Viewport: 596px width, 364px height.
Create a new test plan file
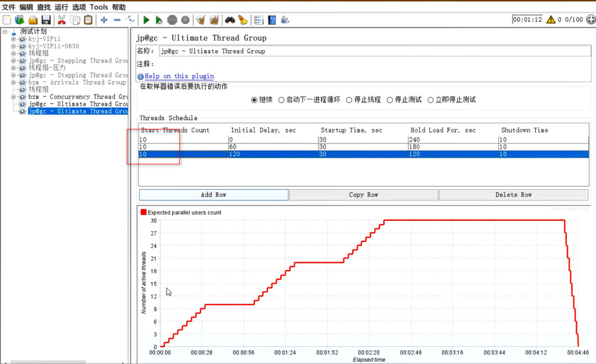[7, 20]
